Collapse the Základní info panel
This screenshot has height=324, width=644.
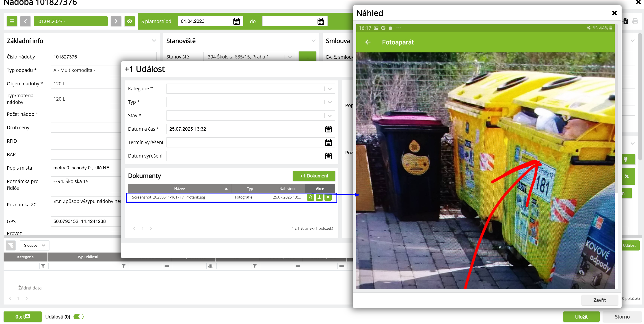click(x=154, y=41)
